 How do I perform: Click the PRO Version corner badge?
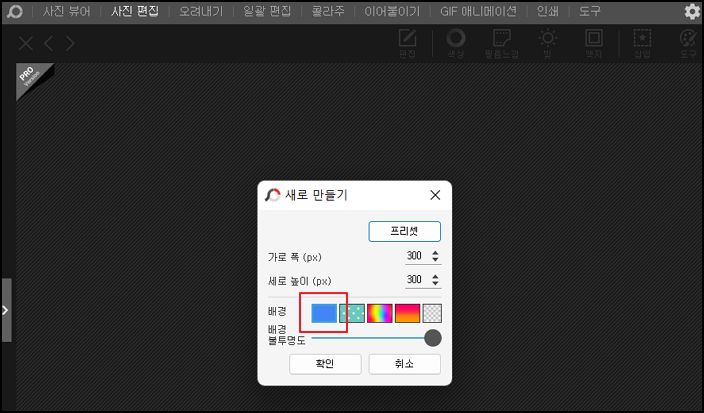point(31,76)
